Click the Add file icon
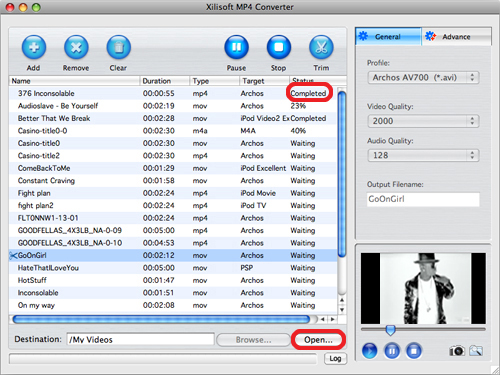The height and width of the screenshot is (375, 500). [34, 47]
